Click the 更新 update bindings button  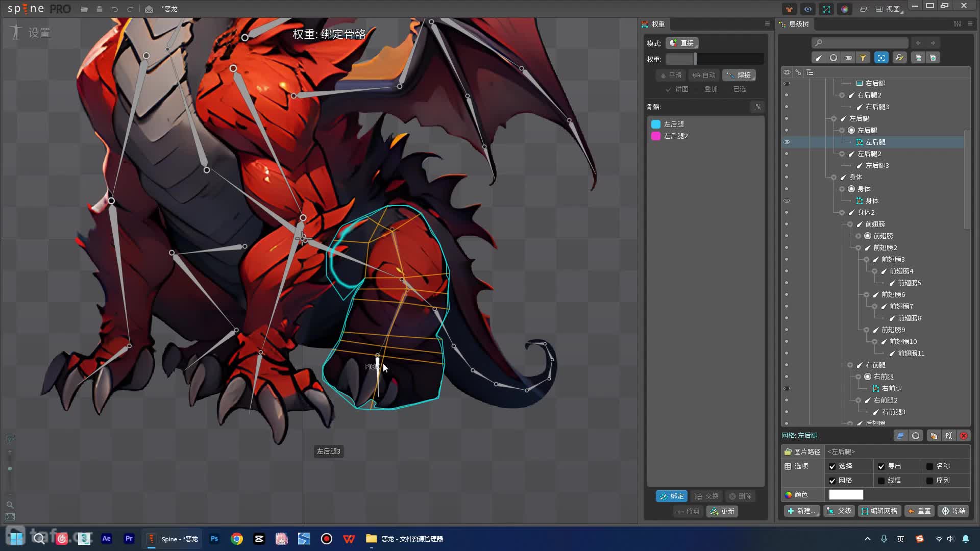pos(722,511)
